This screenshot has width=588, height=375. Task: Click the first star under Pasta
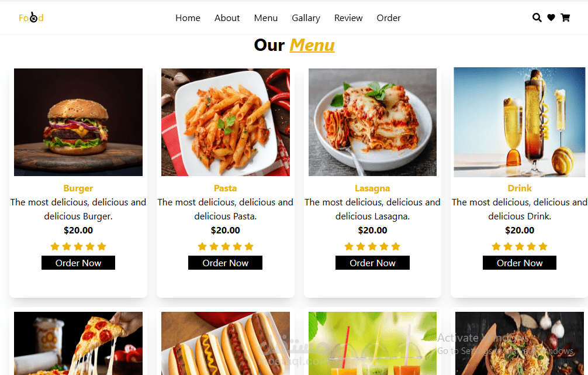(202, 247)
